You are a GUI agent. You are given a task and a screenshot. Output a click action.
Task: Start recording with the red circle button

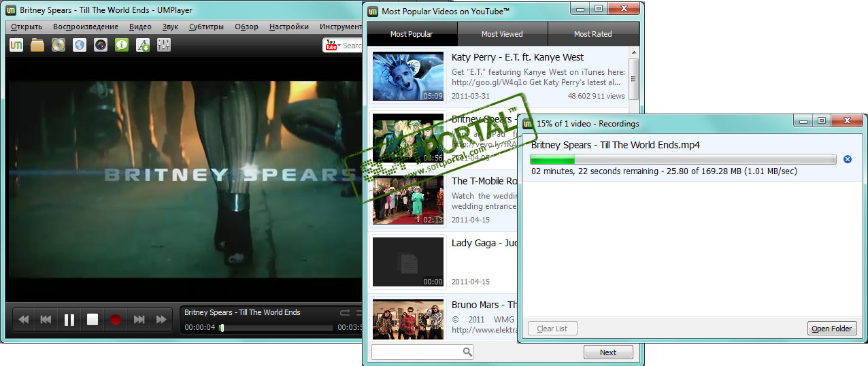coord(116,319)
